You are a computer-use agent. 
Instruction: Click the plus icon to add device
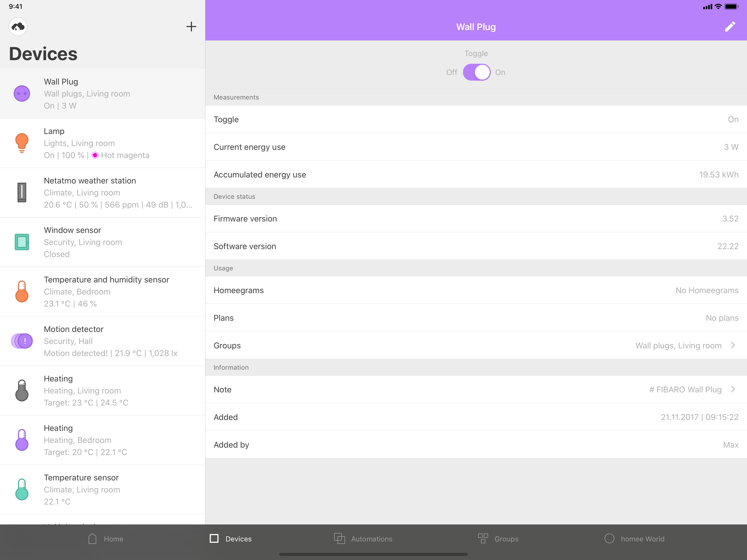(x=191, y=27)
